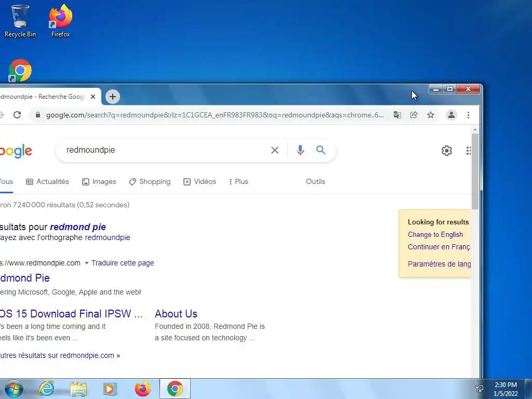This screenshot has width=532, height=399.
Task: Open the Windows Start menu
Action: click(14, 389)
